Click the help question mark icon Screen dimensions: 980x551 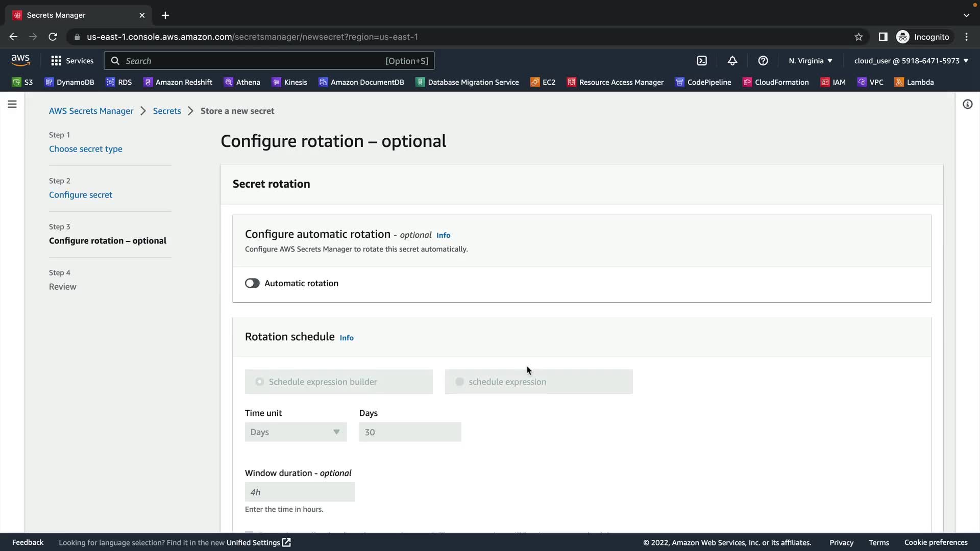(763, 61)
